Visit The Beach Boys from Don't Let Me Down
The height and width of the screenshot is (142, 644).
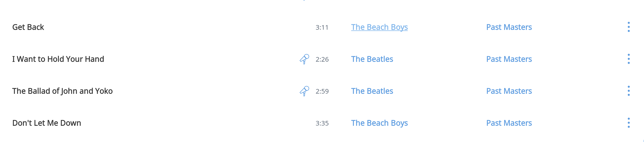tap(379, 123)
